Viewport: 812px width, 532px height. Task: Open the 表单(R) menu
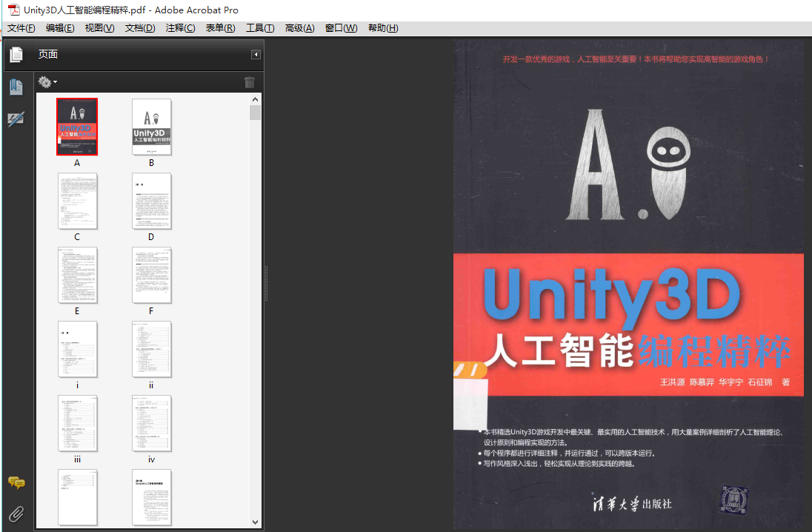pyautogui.click(x=220, y=28)
